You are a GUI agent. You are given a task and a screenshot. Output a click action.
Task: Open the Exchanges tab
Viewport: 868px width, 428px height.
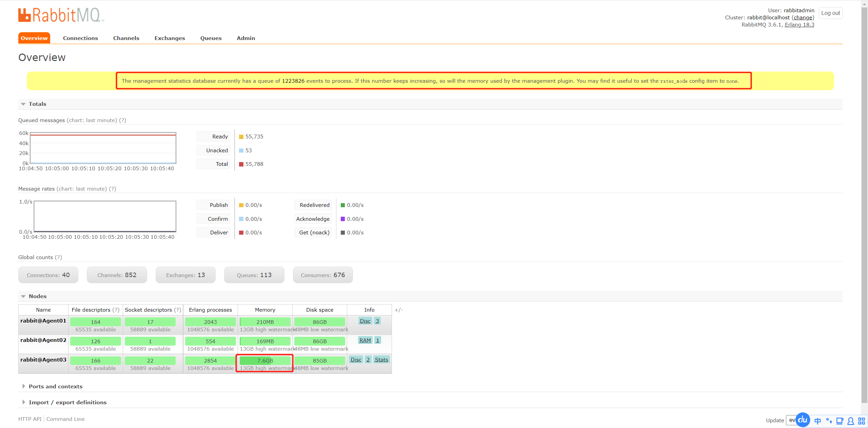170,38
